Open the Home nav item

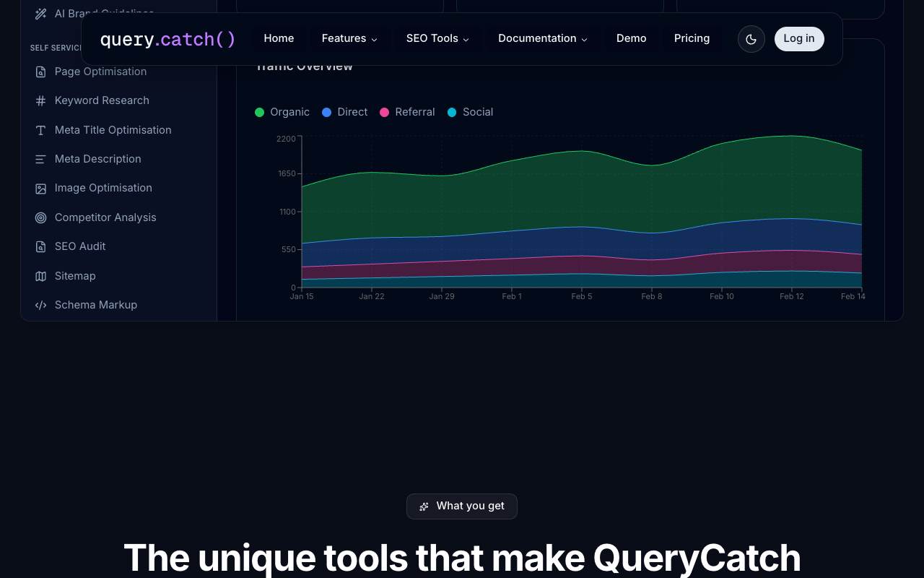pyautogui.click(x=279, y=38)
